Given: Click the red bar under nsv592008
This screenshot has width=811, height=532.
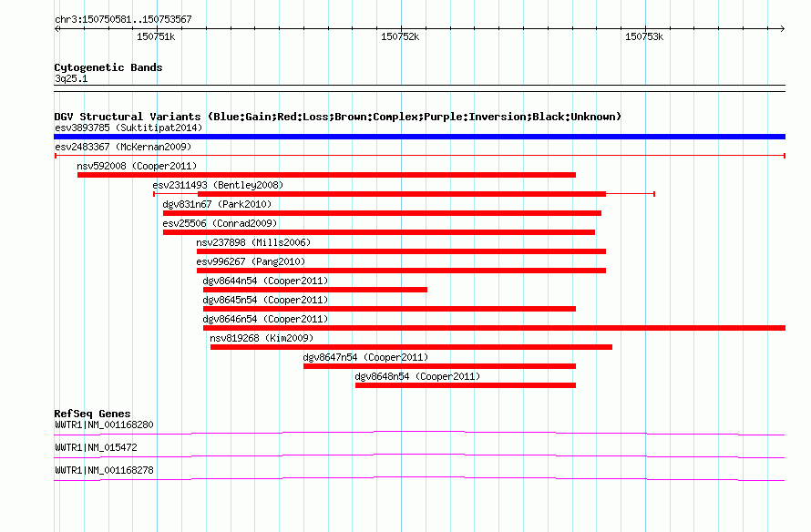Looking at the screenshot, I should coord(326,175).
